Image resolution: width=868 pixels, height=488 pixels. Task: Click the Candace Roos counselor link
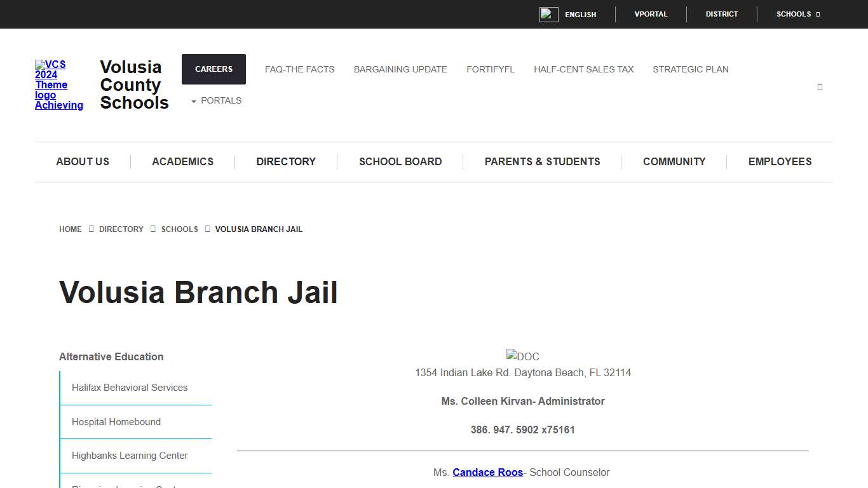[x=487, y=472]
